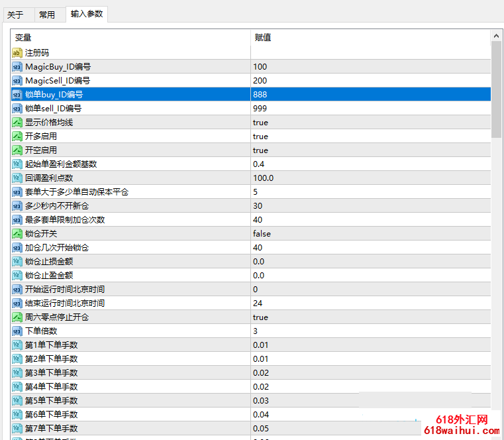Select the MagicSell_ID编号 value field 200
Screen dimensions: 504x440
(x=260, y=80)
